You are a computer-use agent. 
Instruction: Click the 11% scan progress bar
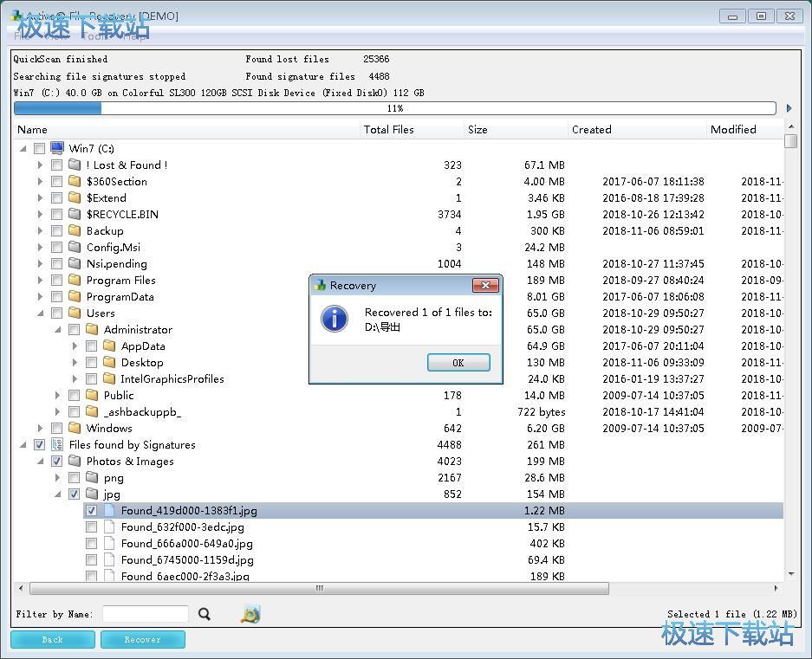[x=395, y=108]
